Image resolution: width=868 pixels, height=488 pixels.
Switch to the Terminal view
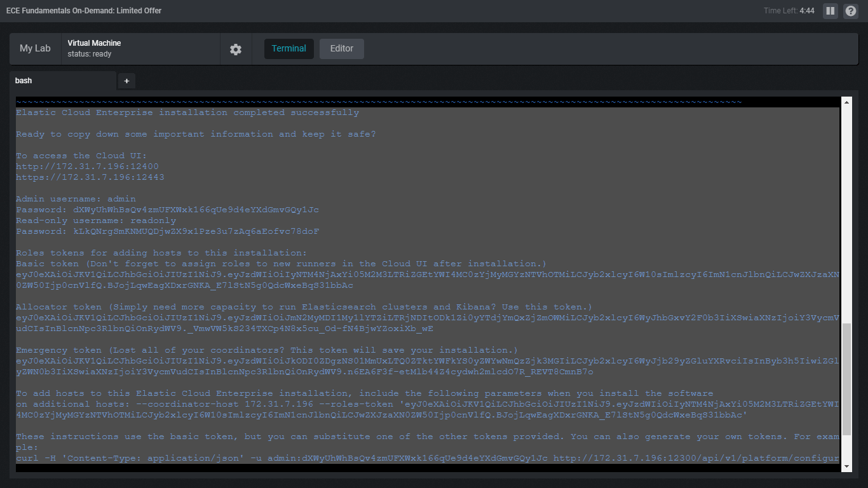(x=288, y=48)
